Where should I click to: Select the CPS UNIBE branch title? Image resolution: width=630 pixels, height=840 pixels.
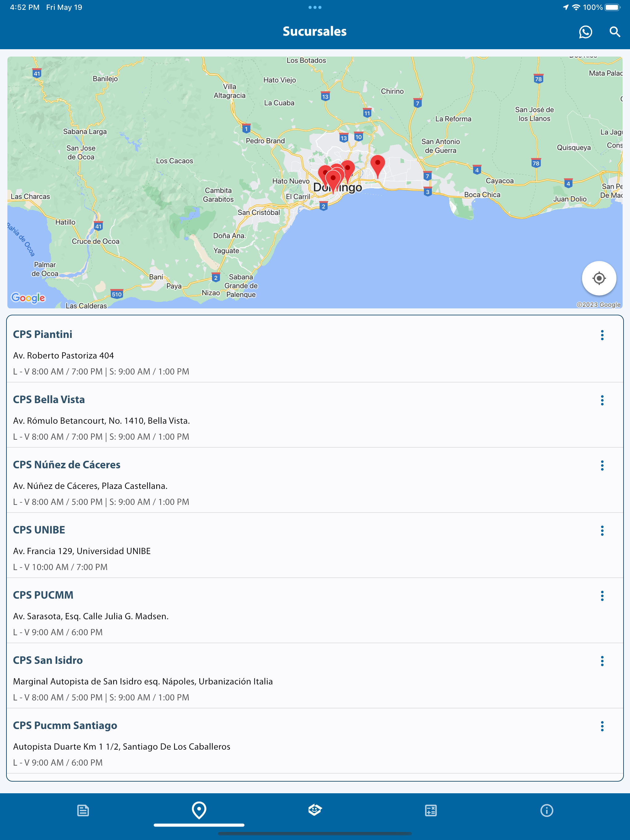coord(39,530)
